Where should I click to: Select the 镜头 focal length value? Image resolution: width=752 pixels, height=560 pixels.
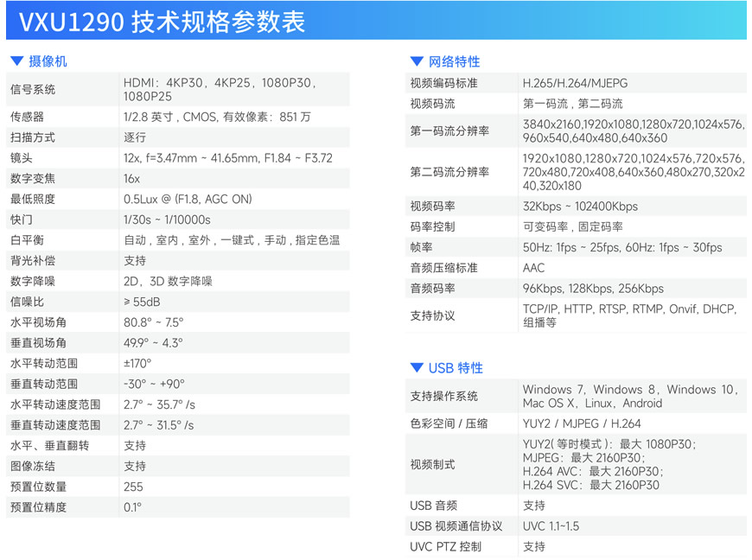(227, 158)
